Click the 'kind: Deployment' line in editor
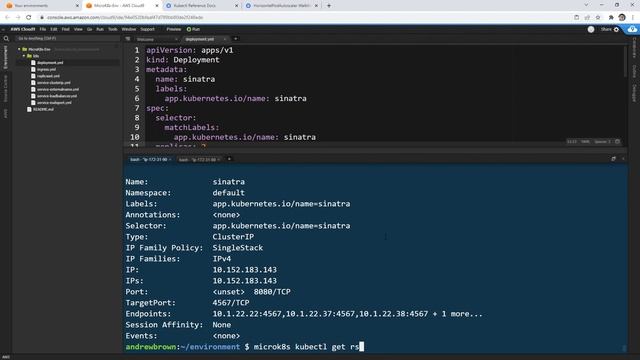Image resolution: width=640 pixels, height=360 pixels. point(183,60)
